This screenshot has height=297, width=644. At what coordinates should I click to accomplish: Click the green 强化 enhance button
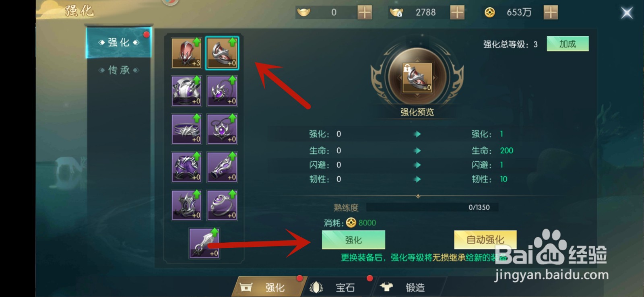coord(353,240)
